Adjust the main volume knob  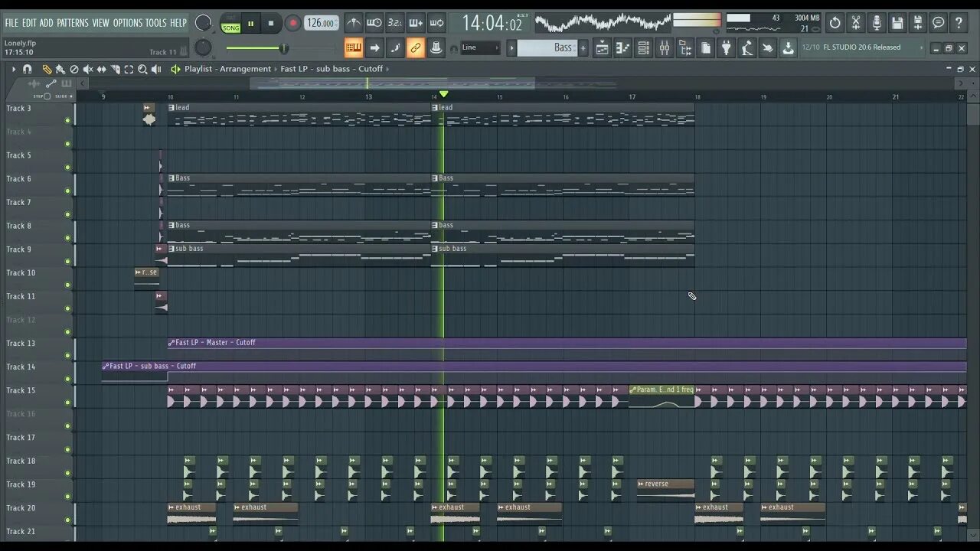[203, 23]
